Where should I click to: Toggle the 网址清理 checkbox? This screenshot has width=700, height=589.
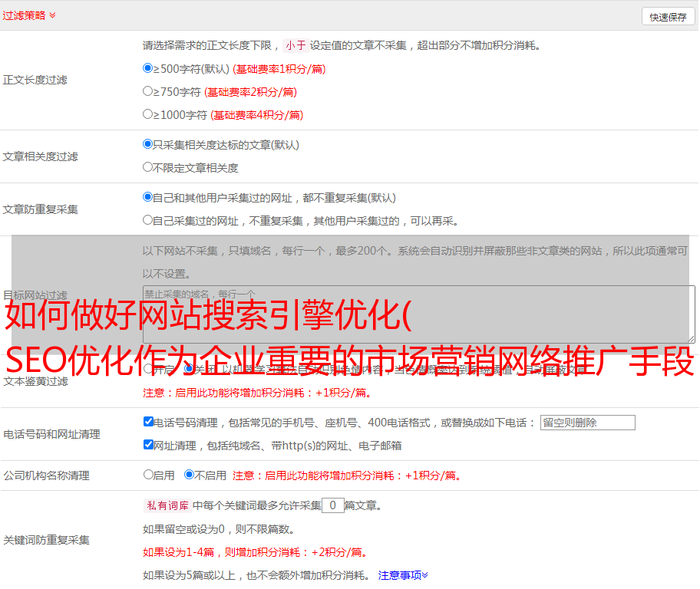click(x=149, y=445)
